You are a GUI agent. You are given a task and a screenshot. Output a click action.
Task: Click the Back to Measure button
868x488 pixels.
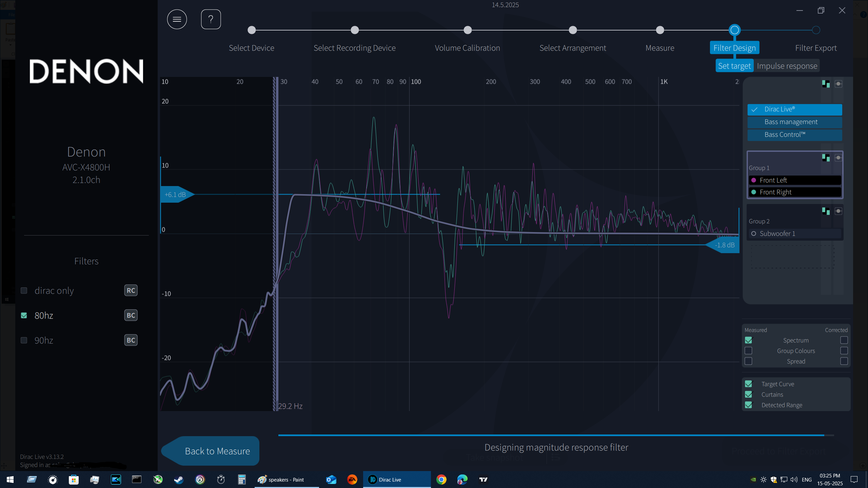pos(211,451)
